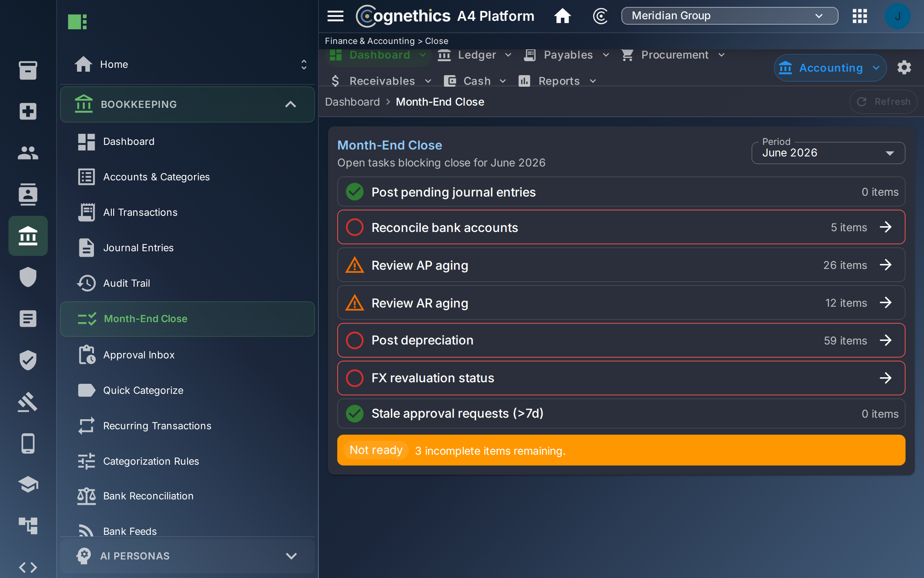924x578 pixels.
Task: Open the Meridian Group dropdown
Action: pyautogui.click(x=730, y=16)
